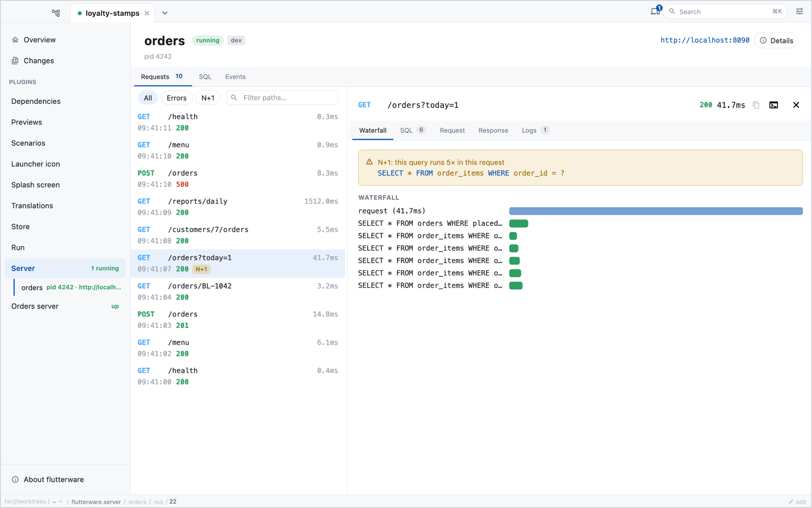Open the Changes page

(x=65, y=61)
